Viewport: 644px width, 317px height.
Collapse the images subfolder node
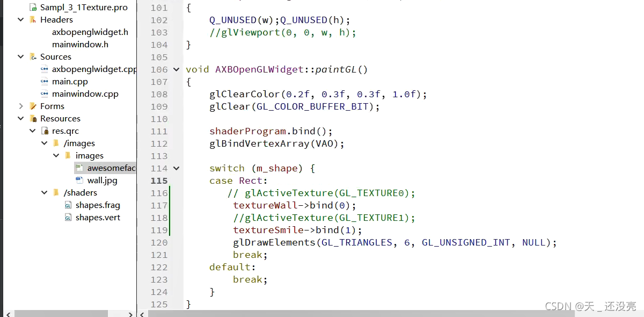pyautogui.click(x=56, y=156)
